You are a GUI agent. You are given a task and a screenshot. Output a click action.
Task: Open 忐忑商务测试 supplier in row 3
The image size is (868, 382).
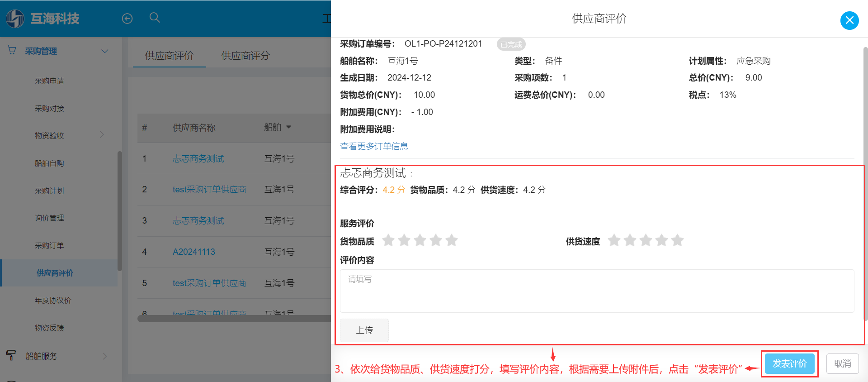point(198,220)
